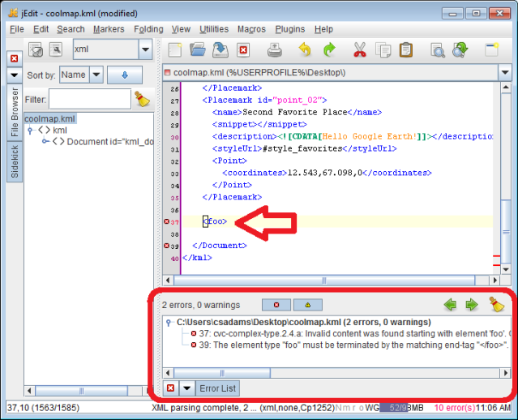518x420 pixels.
Task: Open the Macros menu
Action: tap(251, 29)
